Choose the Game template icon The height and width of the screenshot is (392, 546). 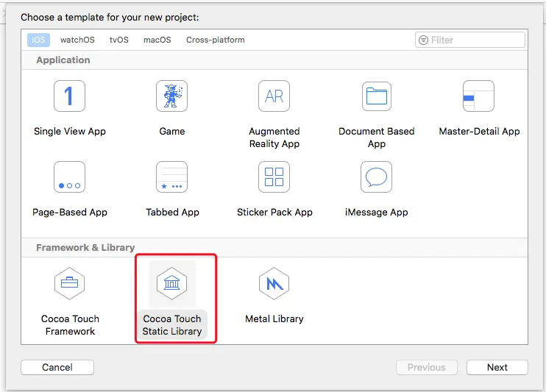(171, 96)
